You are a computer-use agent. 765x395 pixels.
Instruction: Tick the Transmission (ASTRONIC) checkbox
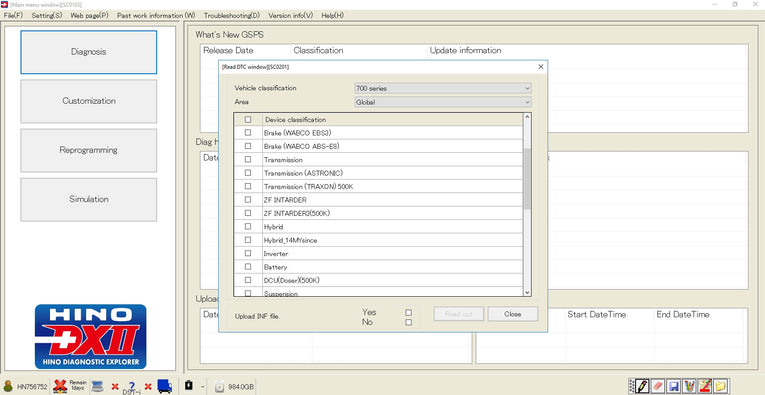point(248,173)
